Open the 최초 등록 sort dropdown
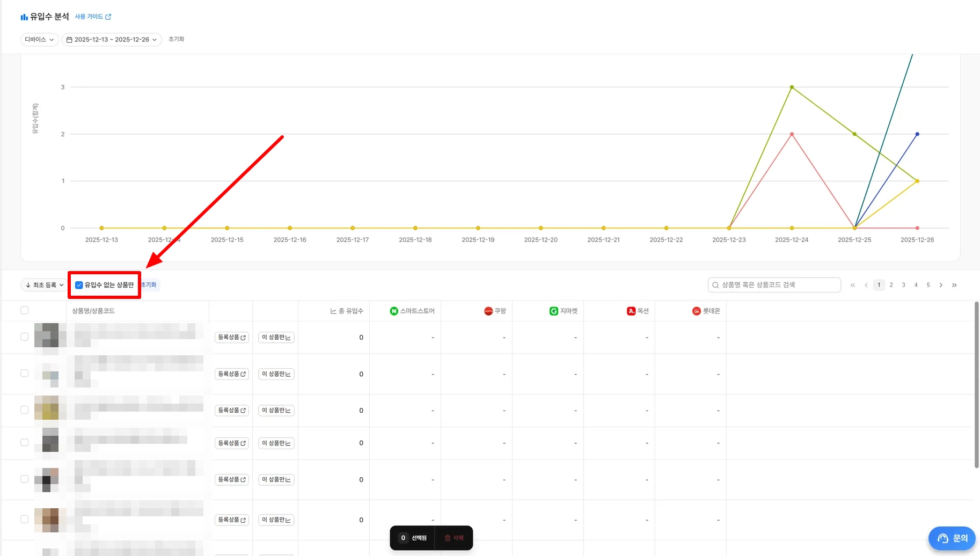 pos(45,285)
